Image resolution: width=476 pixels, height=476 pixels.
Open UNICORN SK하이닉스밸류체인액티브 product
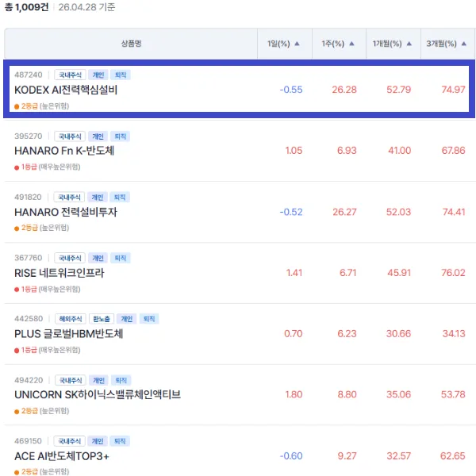click(98, 394)
